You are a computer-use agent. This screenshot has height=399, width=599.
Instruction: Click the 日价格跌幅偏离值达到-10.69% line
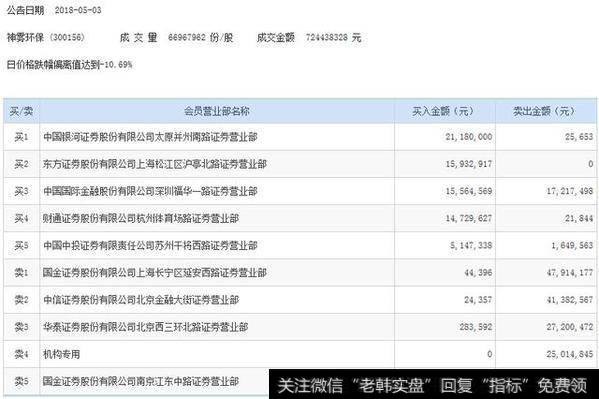(x=70, y=65)
